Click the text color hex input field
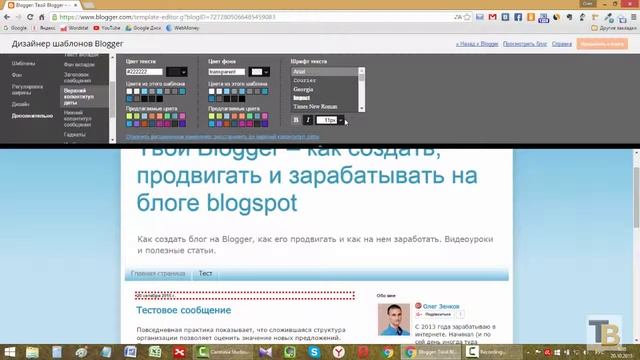The height and width of the screenshot is (360, 640). click(x=144, y=72)
